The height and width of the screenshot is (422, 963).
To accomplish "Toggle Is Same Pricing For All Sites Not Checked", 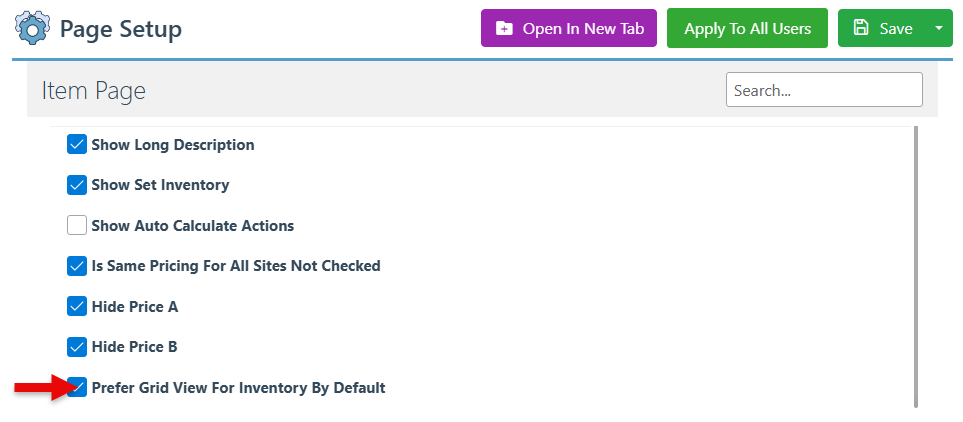I will (77, 266).
